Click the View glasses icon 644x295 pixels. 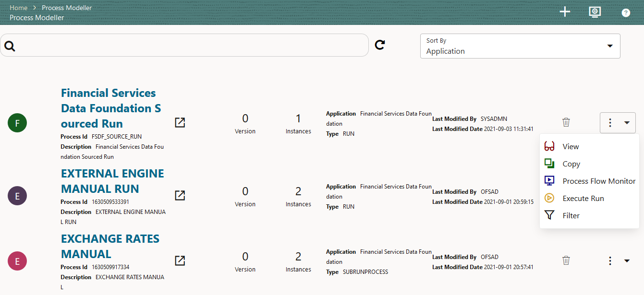click(550, 147)
